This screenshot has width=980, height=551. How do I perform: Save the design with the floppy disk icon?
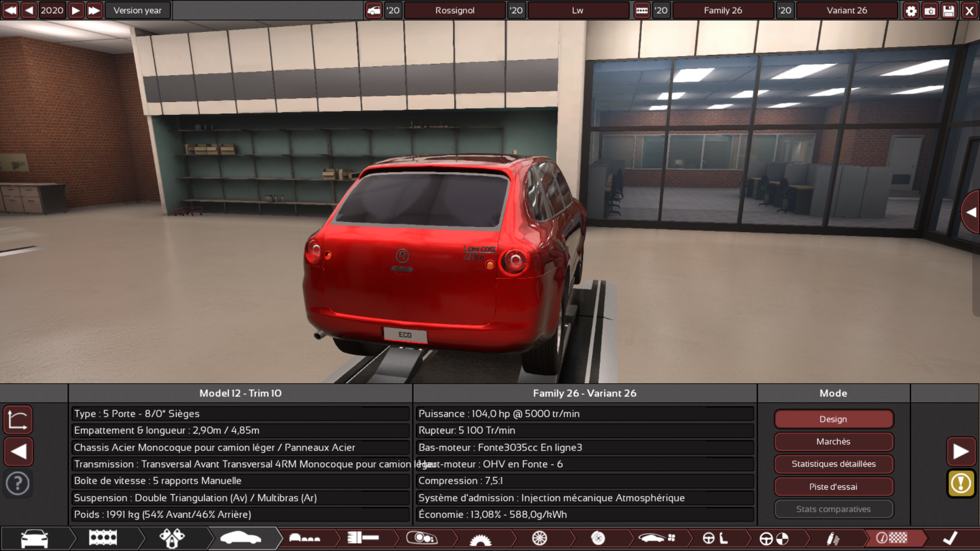[949, 10]
